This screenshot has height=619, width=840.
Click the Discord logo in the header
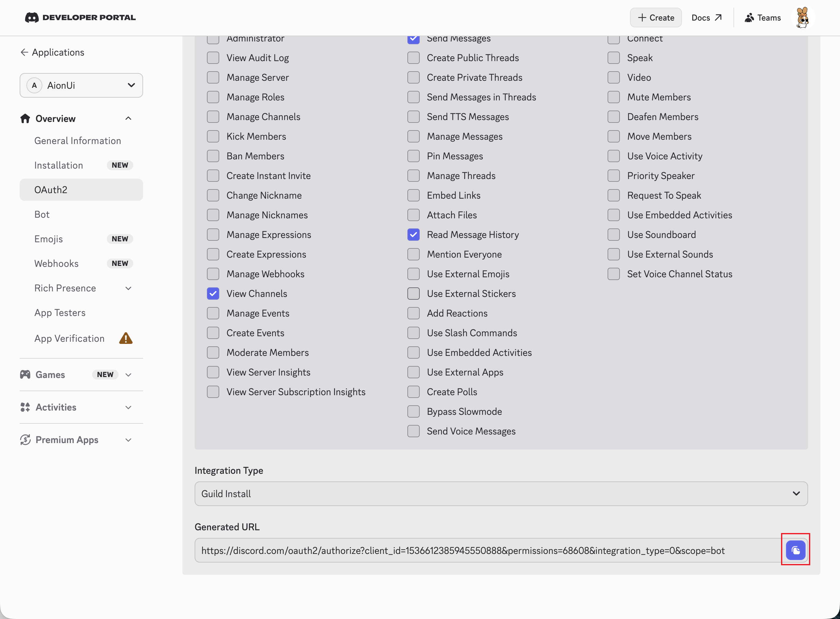click(32, 18)
